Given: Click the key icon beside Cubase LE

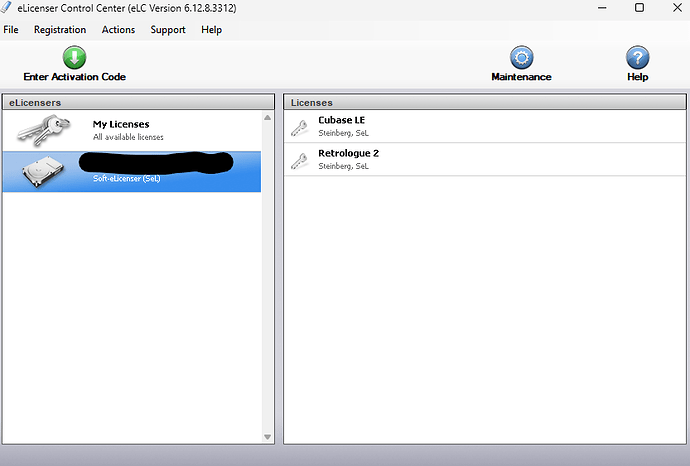Looking at the screenshot, I should pos(299,128).
